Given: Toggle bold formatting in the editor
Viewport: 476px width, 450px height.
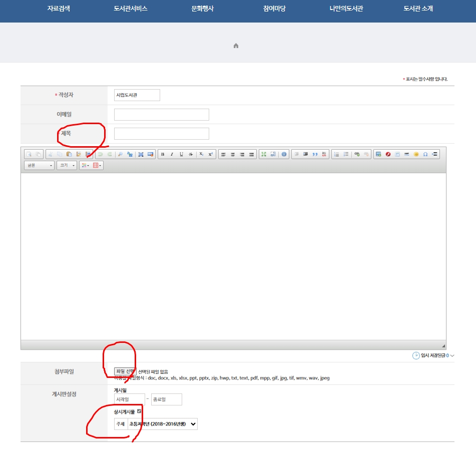Looking at the screenshot, I should click(x=163, y=154).
